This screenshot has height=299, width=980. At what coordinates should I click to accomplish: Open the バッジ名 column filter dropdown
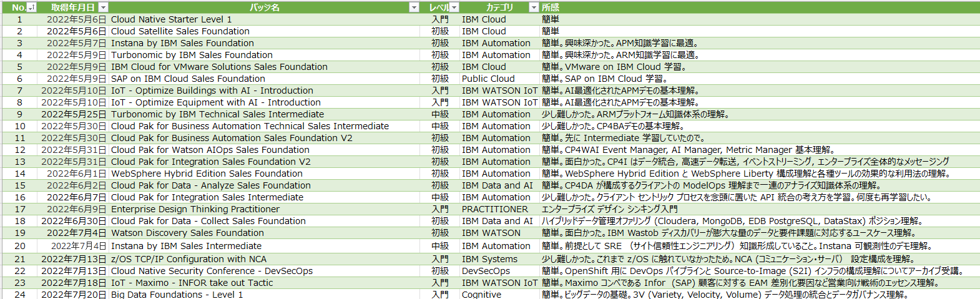point(414,7)
